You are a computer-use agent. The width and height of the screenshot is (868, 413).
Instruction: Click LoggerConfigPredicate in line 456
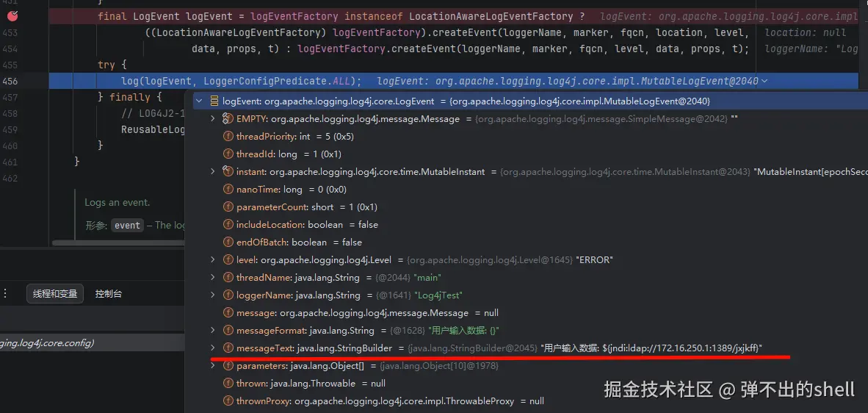[x=267, y=81]
